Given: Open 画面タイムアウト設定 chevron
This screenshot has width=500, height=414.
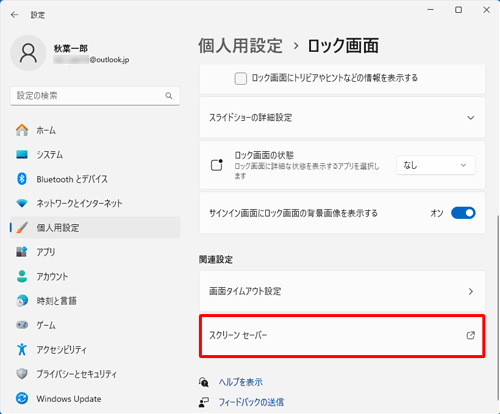Looking at the screenshot, I should click(x=470, y=292).
